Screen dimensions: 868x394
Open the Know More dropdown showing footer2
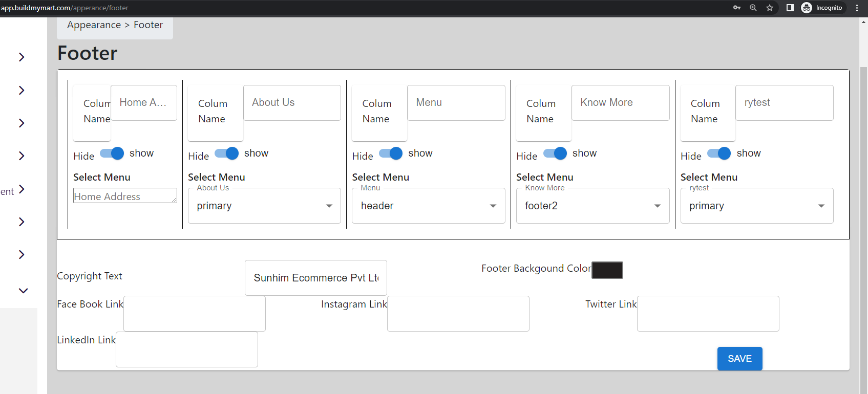pyautogui.click(x=593, y=206)
